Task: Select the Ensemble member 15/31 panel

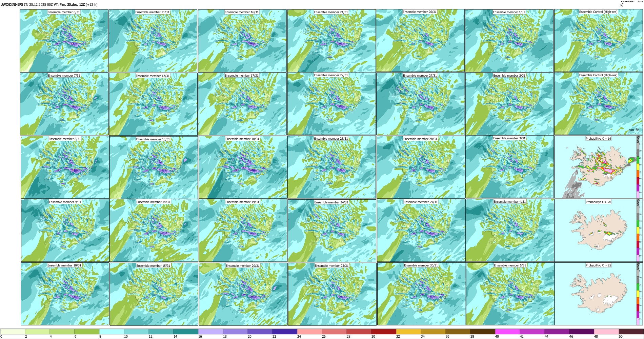Action: tap(154, 294)
